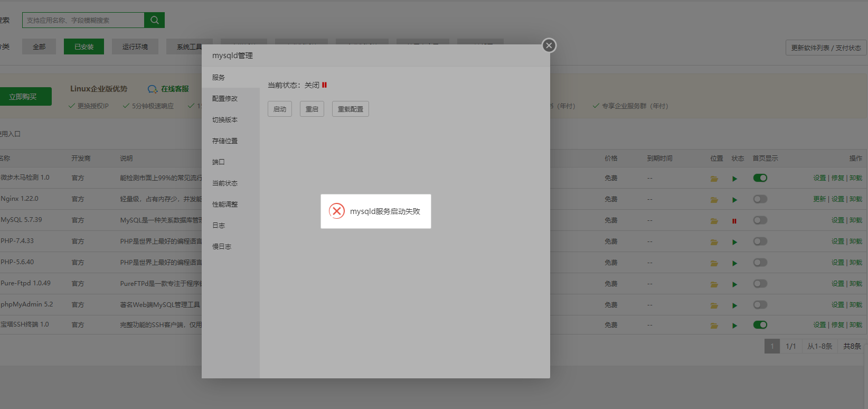Image resolution: width=868 pixels, height=409 pixels.
Task: Click the 在线客服 link
Action: tap(175, 89)
